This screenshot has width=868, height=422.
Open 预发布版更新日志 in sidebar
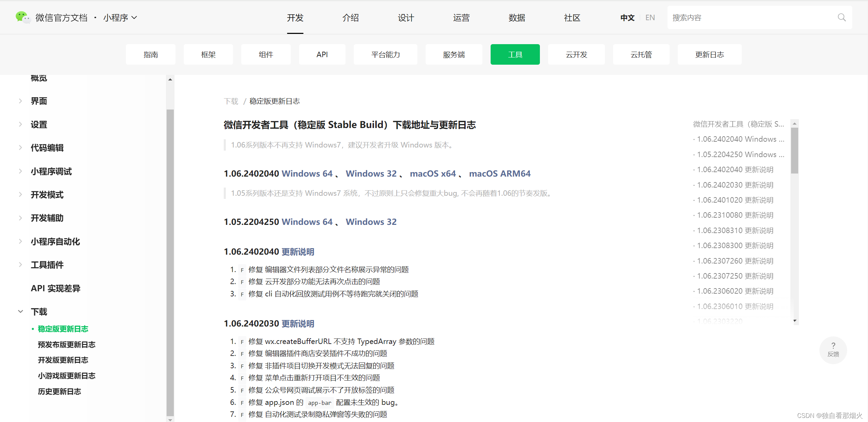pyautogui.click(x=66, y=344)
